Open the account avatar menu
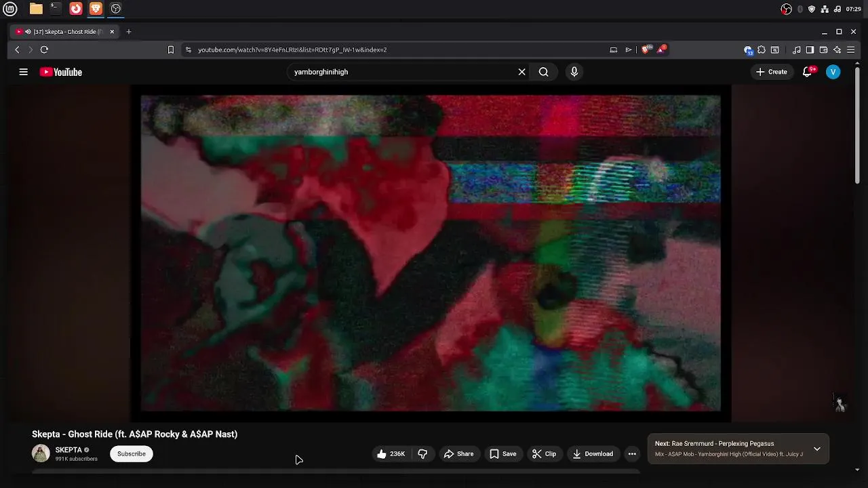This screenshot has width=868, height=488. (833, 72)
